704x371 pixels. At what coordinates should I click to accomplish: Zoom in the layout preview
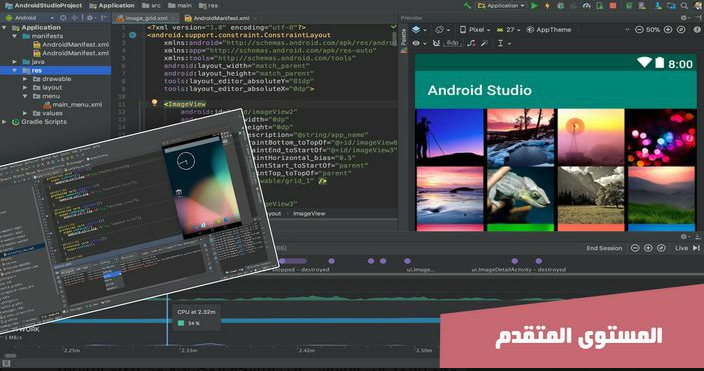tap(668, 30)
